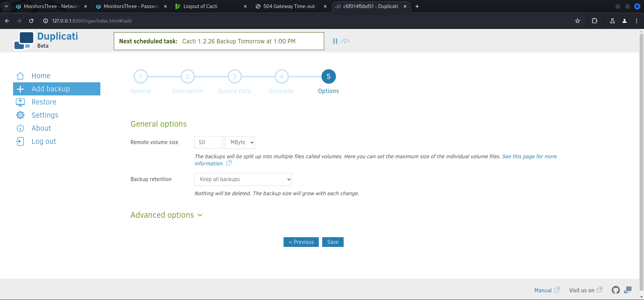Open the About page
The height and width of the screenshot is (300, 644).
click(x=41, y=128)
